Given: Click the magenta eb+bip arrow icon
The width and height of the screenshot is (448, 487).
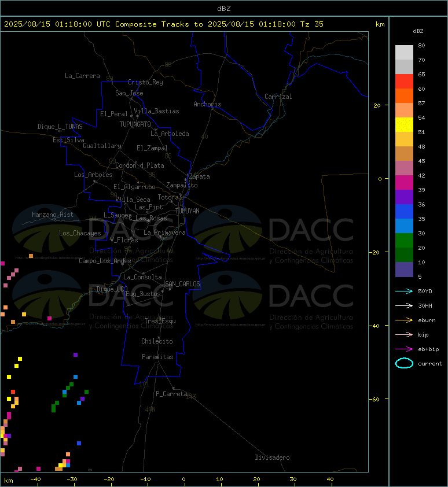Looking at the screenshot, I should [404, 349].
